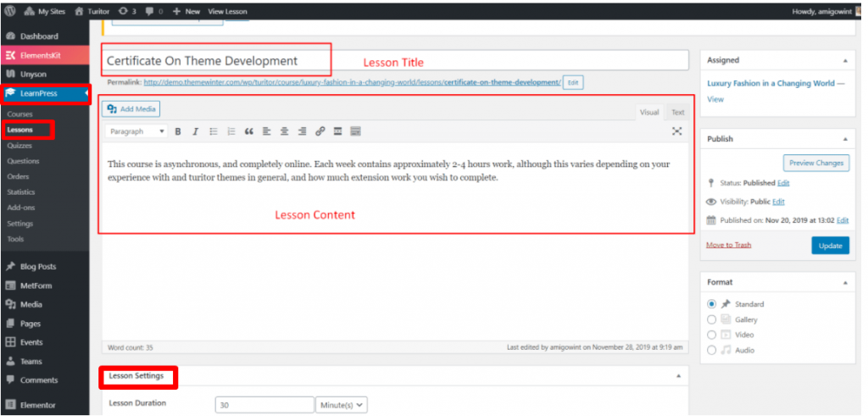The height and width of the screenshot is (416, 868).
Task: Open Quizzes under LearnPress
Action: (x=19, y=146)
